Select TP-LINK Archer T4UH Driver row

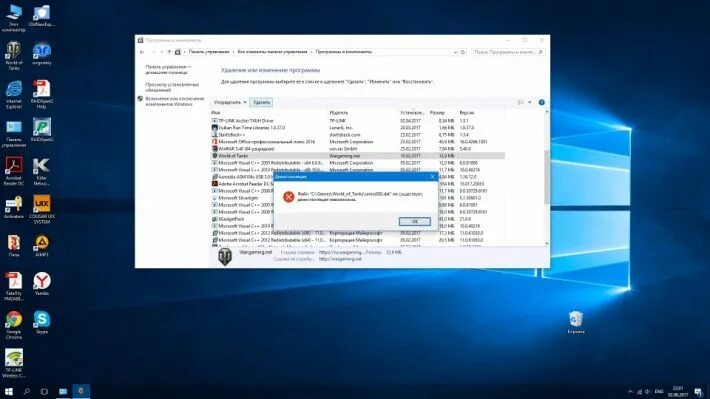click(358, 121)
